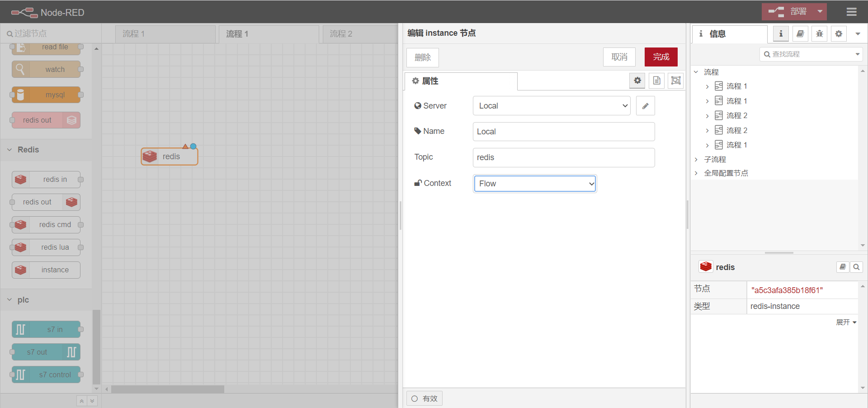Open the debug messages sidebar (bug icon)
The image size is (868, 408).
819,33
